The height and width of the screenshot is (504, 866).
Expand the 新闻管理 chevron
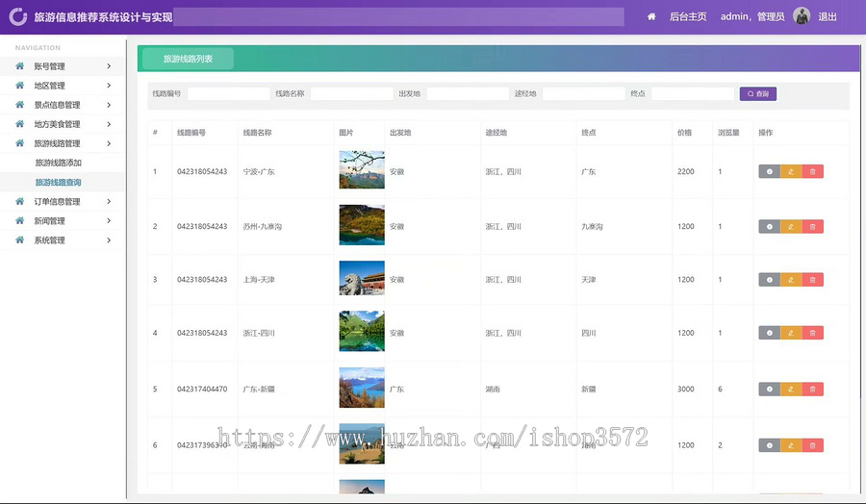(x=109, y=221)
